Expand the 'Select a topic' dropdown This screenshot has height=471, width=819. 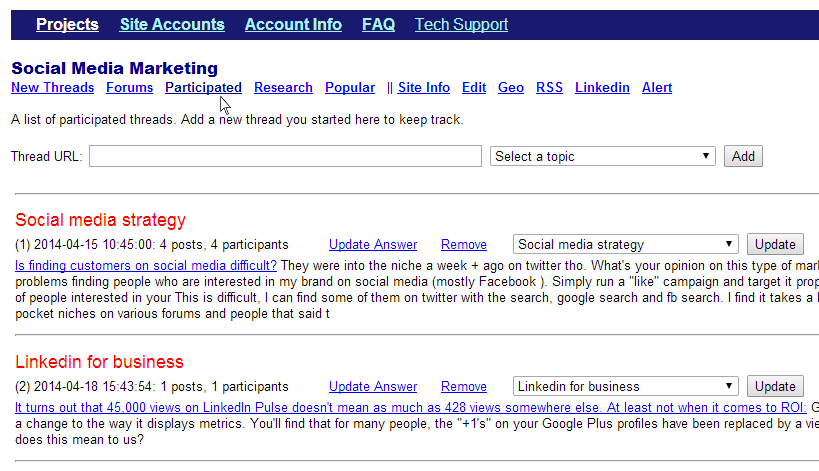tap(603, 156)
